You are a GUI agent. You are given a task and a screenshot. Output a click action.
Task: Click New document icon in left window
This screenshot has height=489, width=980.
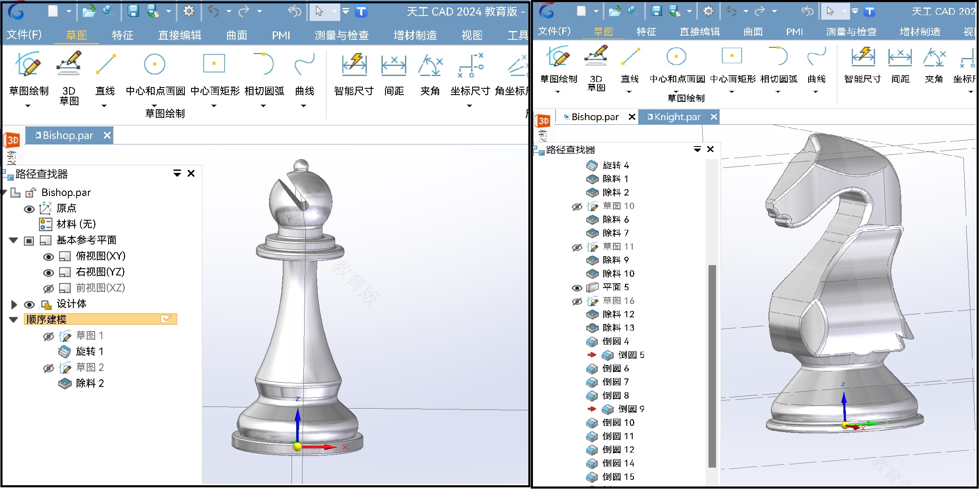pyautogui.click(x=53, y=11)
